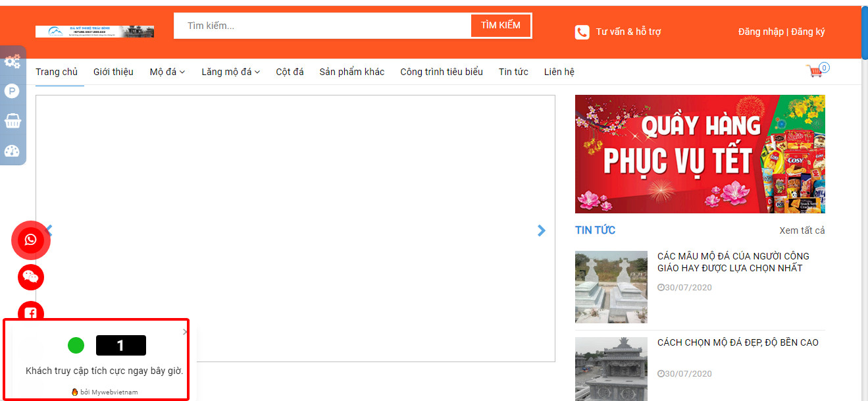Image resolution: width=868 pixels, height=401 pixels.
Task: Click the Xem tất cả news link
Action: pos(802,230)
